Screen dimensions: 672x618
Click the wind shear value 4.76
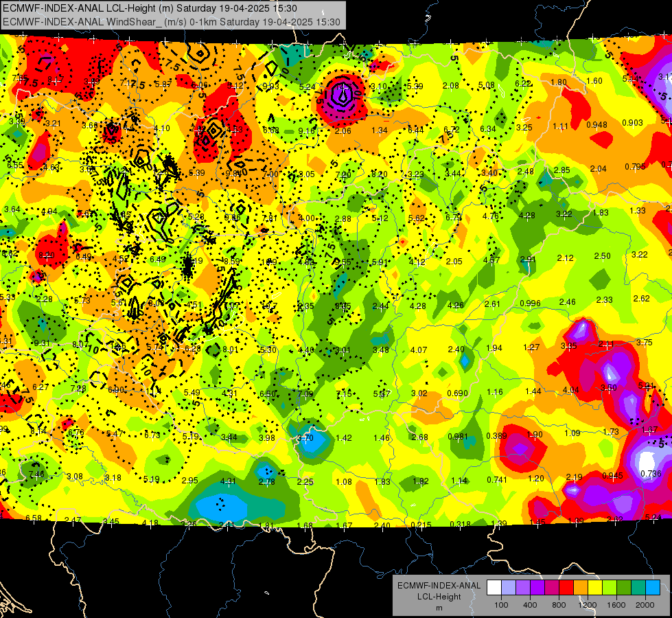click(x=490, y=216)
